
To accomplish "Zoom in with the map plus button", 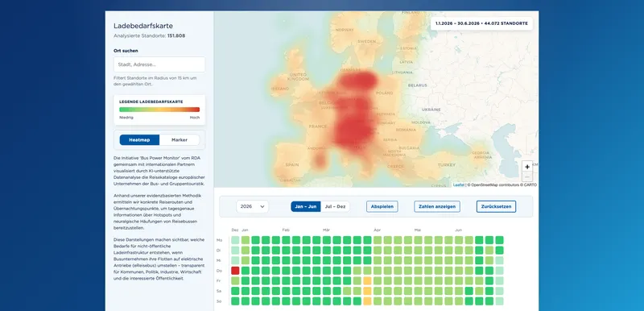I will pos(527,167).
